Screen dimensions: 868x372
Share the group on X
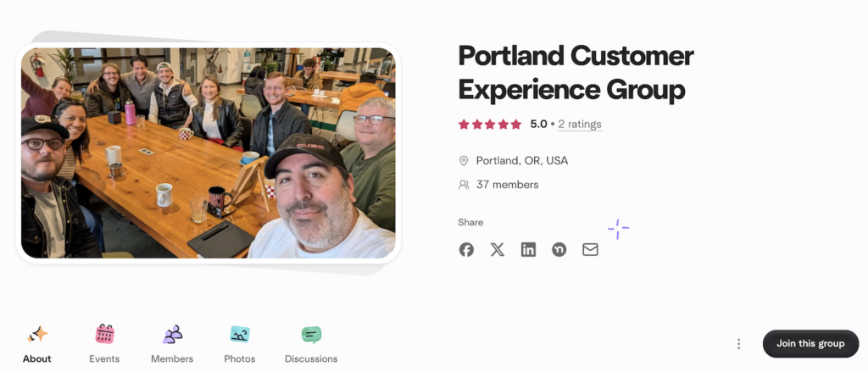point(497,250)
